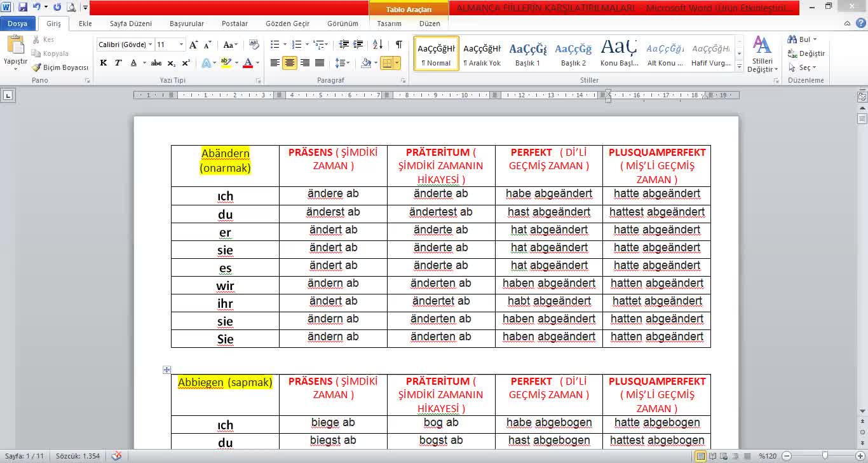Pick the red font color button
Screen dimensions: 868x463
click(247, 63)
